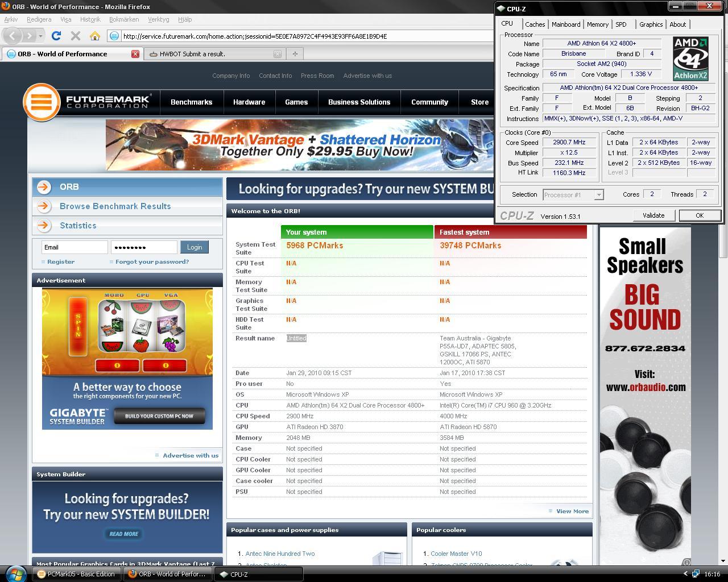Go to the home page icon
This screenshot has height=582, width=728.
pyautogui.click(x=95, y=36)
